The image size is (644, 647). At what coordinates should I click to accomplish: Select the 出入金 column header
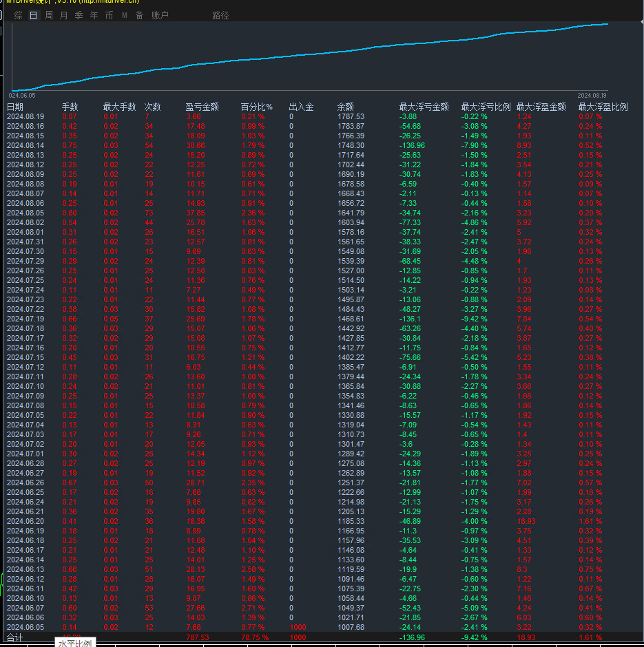301,107
